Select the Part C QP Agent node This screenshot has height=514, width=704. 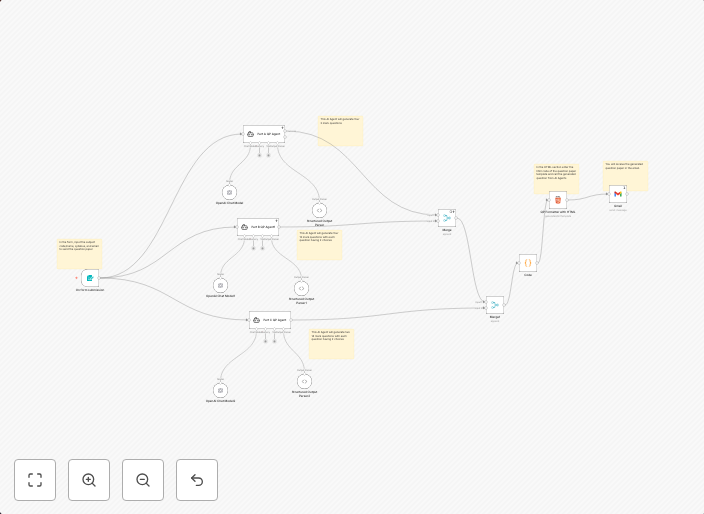tap(270, 321)
